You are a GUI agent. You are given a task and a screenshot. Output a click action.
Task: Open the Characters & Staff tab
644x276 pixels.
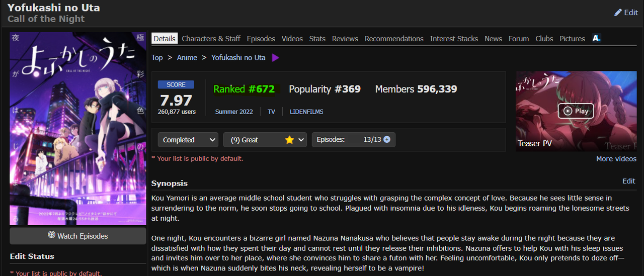point(211,39)
